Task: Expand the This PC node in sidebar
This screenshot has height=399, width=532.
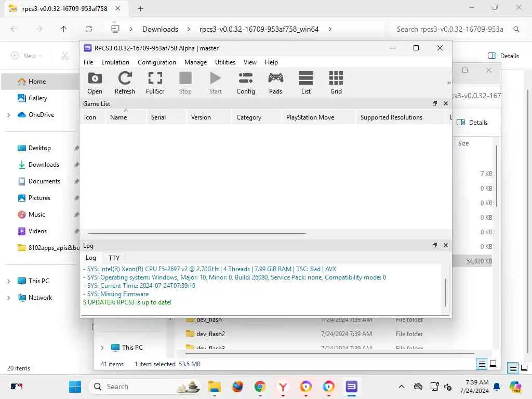Action: [x=8, y=281]
